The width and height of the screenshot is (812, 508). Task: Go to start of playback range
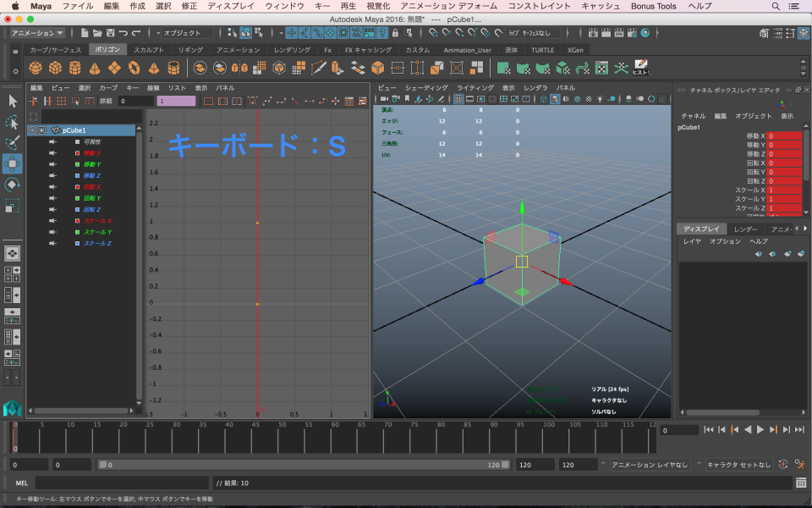pyautogui.click(x=709, y=429)
